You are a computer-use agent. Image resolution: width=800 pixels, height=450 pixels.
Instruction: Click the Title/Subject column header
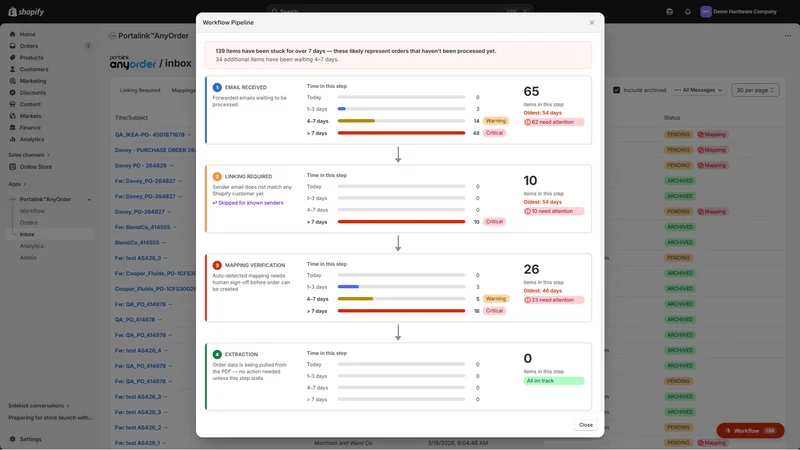pos(131,118)
